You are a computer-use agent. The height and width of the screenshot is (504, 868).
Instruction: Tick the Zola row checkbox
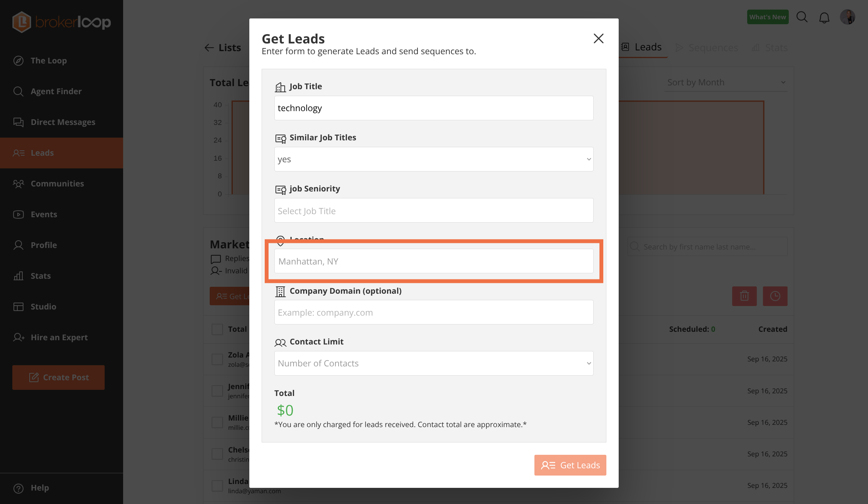click(217, 359)
